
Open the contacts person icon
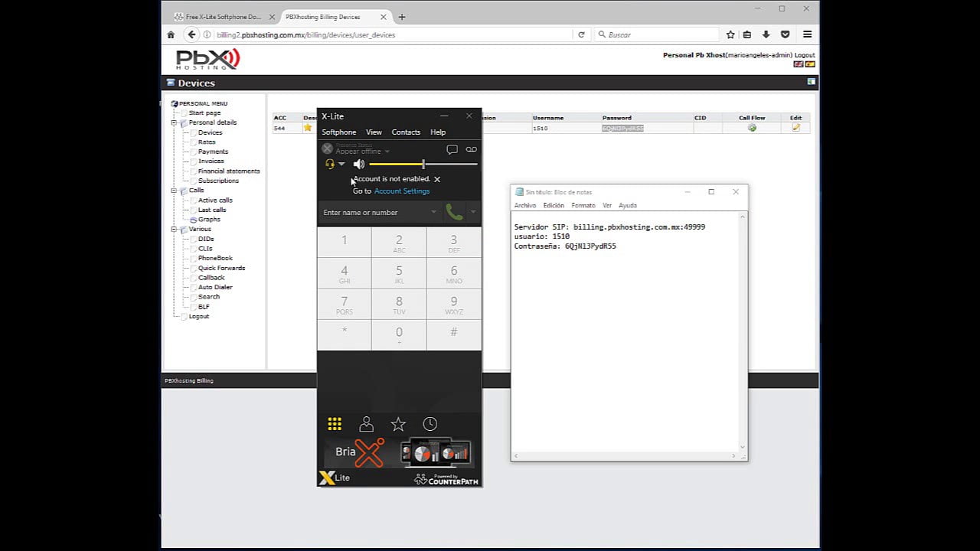coord(366,424)
